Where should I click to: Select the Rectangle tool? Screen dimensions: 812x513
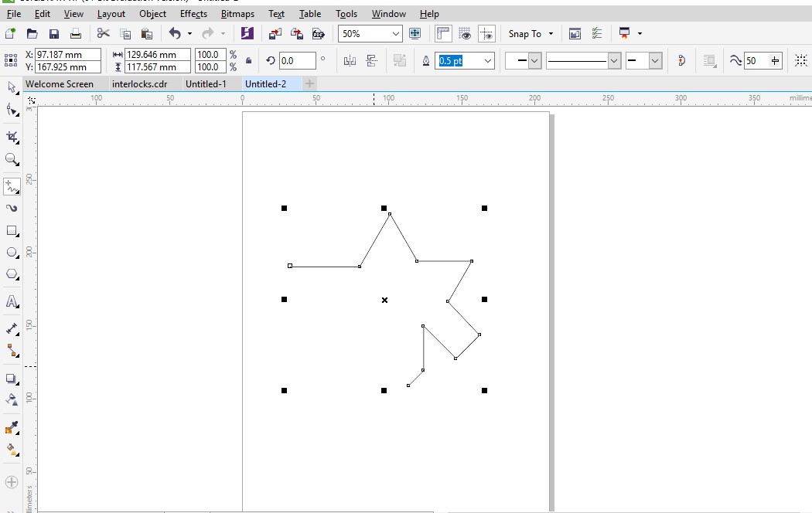[12, 231]
